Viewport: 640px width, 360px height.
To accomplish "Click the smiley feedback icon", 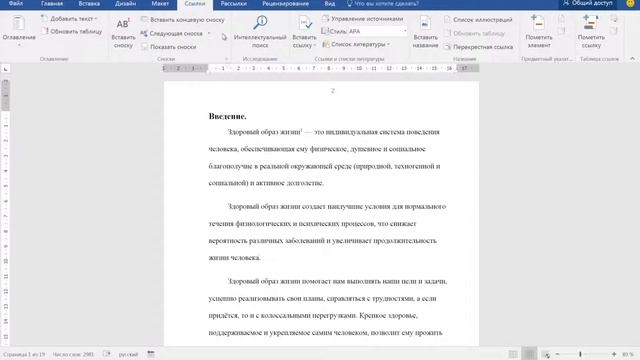I will coord(630,3).
